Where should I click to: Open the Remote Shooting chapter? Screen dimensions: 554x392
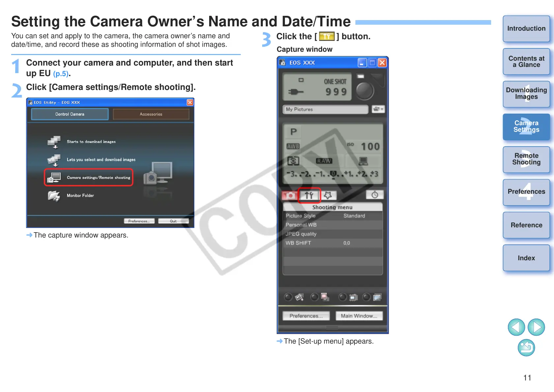(526, 159)
